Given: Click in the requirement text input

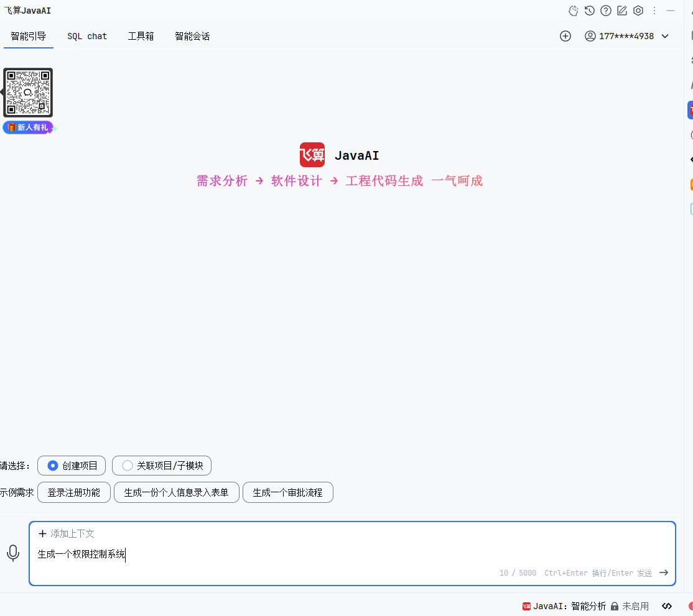Looking at the screenshot, I should coord(352,554).
